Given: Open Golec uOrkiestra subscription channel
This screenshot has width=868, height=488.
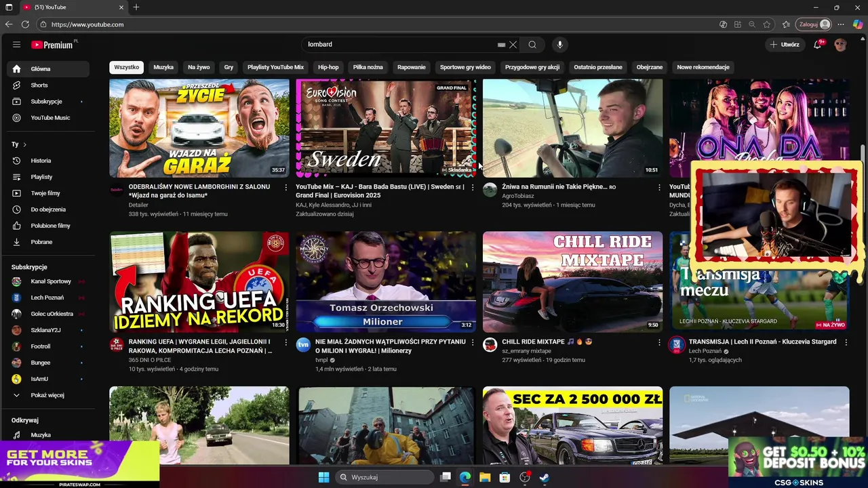Looking at the screenshot, I should [47, 314].
